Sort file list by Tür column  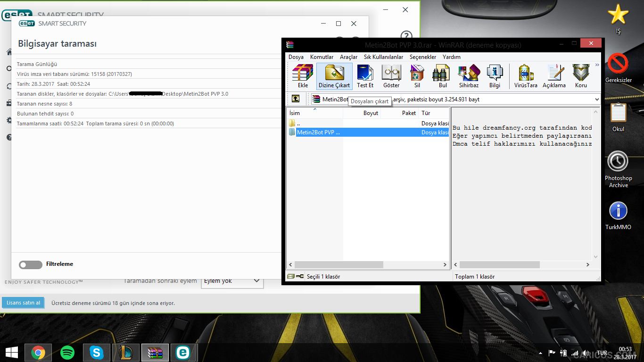coord(434,113)
